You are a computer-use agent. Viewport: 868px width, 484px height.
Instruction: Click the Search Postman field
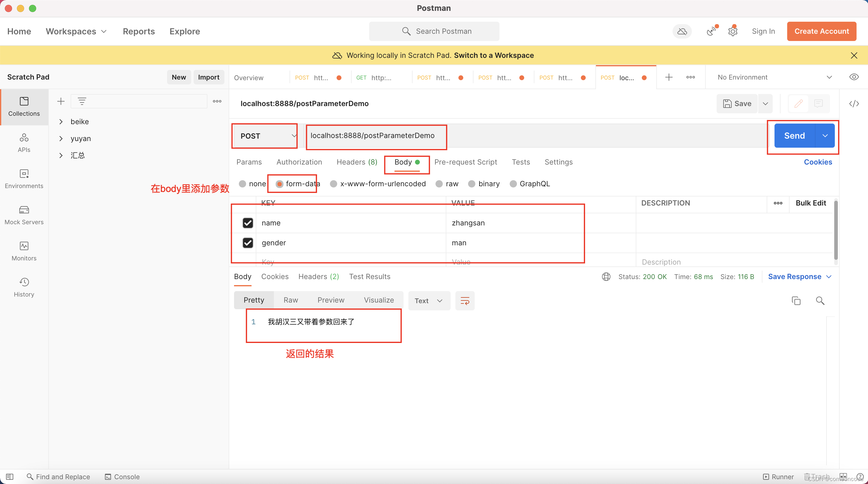[x=434, y=31]
